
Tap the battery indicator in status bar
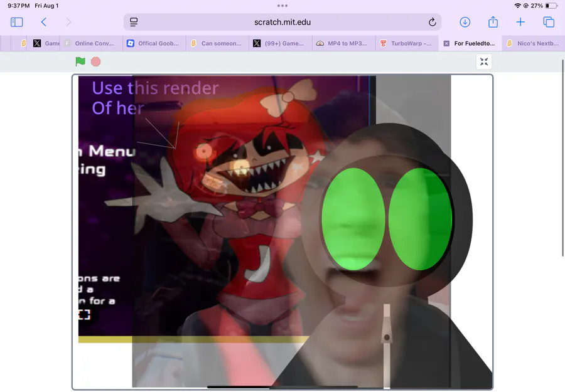coord(551,6)
